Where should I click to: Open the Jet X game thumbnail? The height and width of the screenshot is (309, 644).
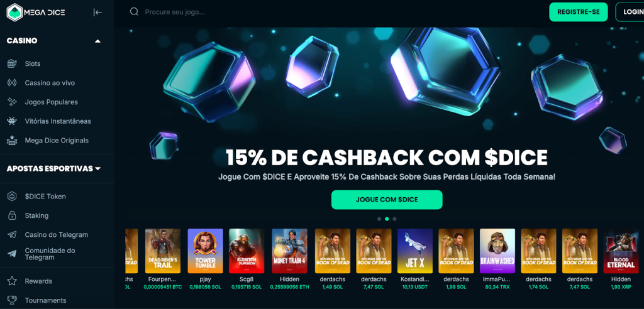[415, 251]
